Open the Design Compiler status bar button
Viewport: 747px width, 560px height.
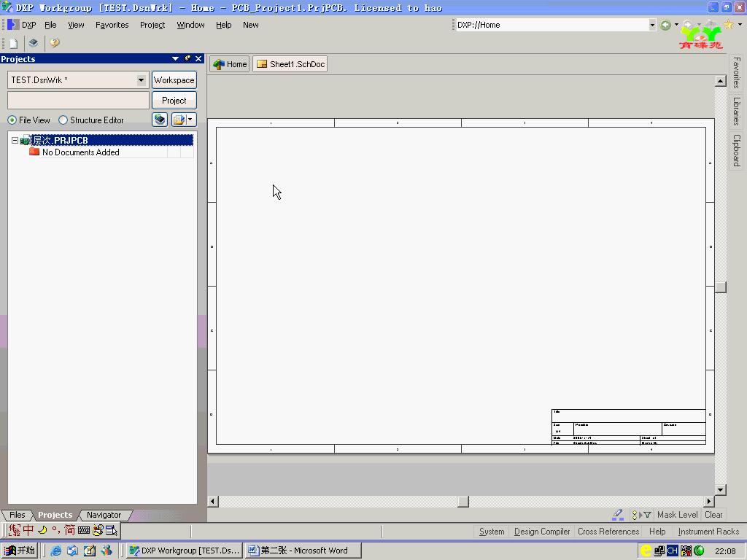[542, 532]
